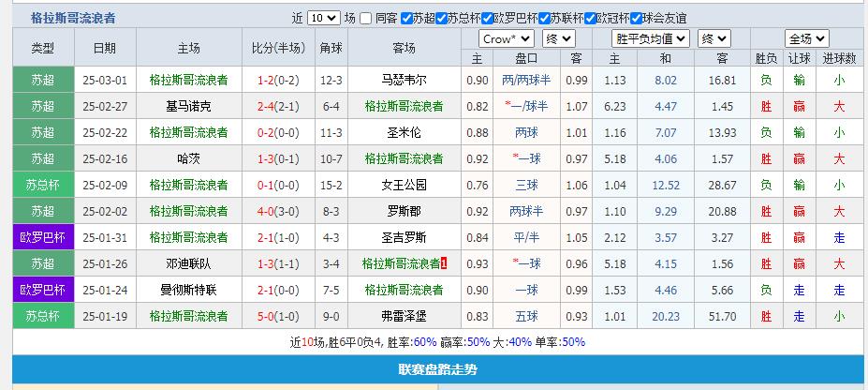868x390 pixels.
Task: Click the 5-0(0-0) match score
Action: coord(276,316)
